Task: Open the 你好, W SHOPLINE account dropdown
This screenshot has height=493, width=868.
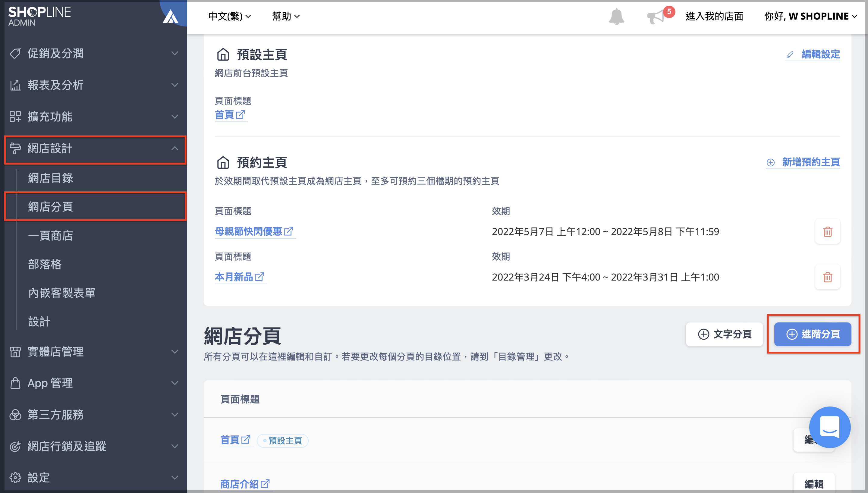Action: pyautogui.click(x=810, y=16)
